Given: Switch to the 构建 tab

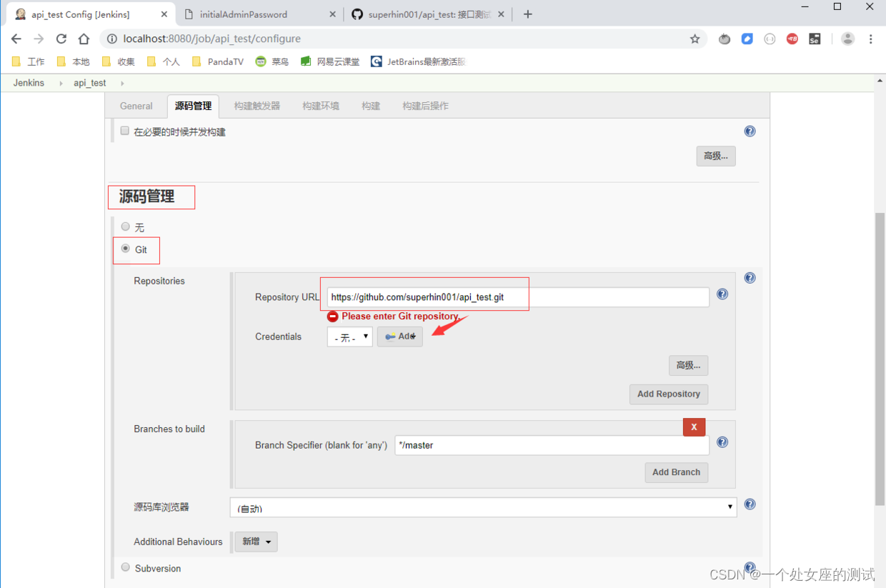Looking at the screenshot, I should (x=371, y=106).
